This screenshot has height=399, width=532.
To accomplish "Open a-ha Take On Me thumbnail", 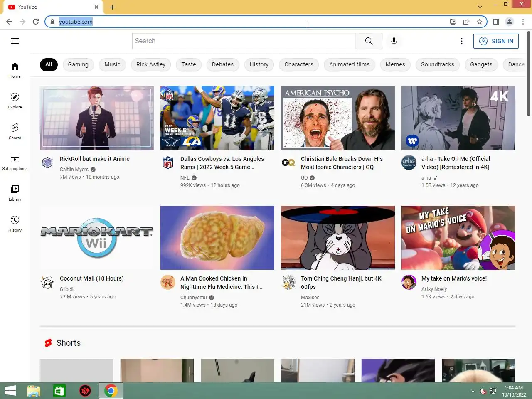I will coord(458,118).
